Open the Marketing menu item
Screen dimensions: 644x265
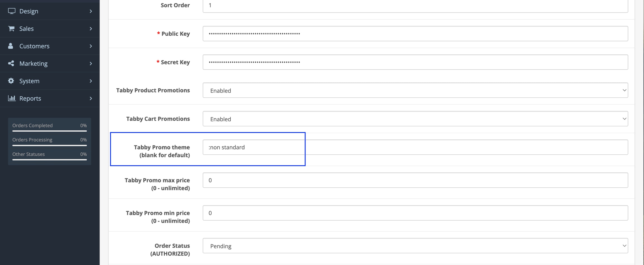50,63
